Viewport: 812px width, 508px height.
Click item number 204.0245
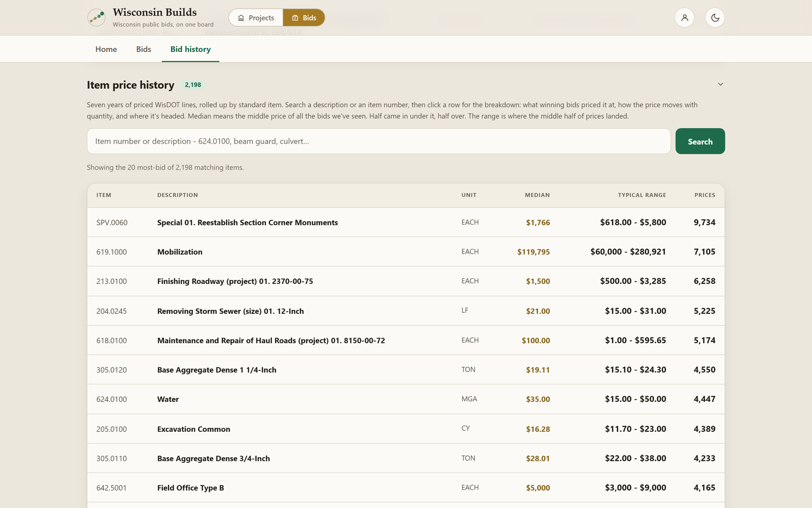click(x=112, y=311)
